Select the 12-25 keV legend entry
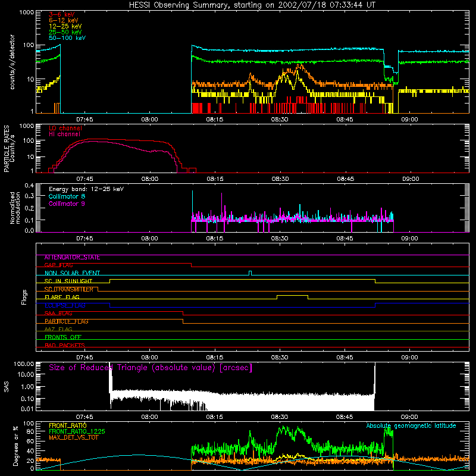The image size is (476, 476). (65, 26)
